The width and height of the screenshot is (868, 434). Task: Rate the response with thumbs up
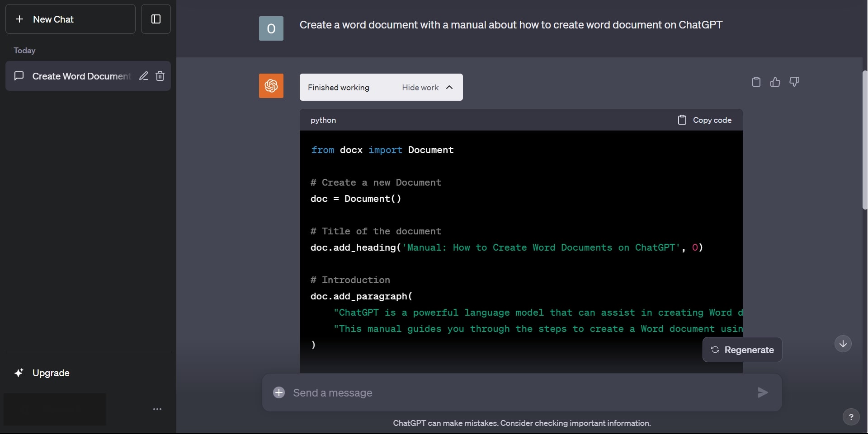point(775,82)
